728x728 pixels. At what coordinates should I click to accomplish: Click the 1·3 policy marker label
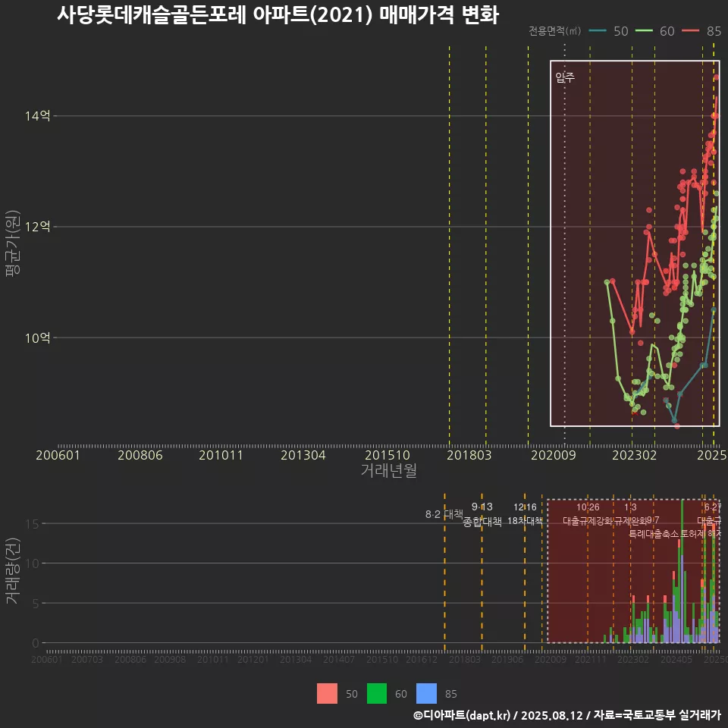pos(630,507)
